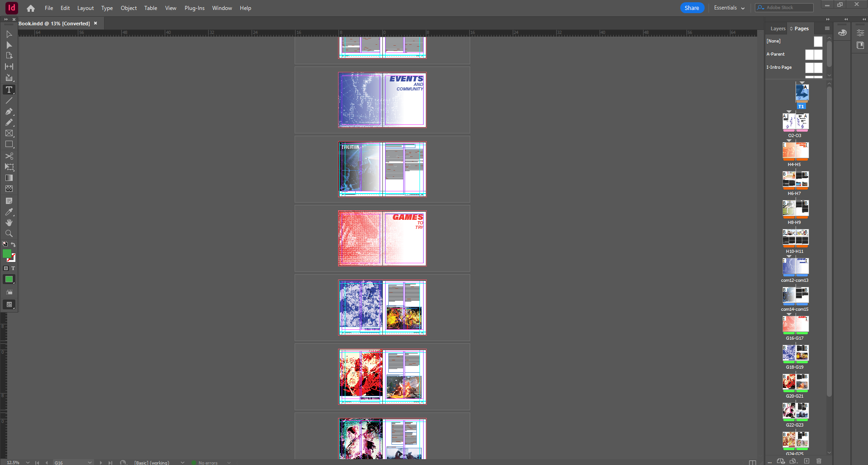Toggle the view options button in Tools panel
Viewport: 868px width, 465px height.
9,292
